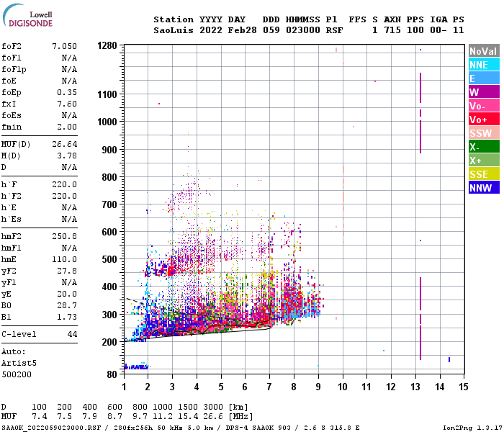Select the E legend swatch

(484, 78)
